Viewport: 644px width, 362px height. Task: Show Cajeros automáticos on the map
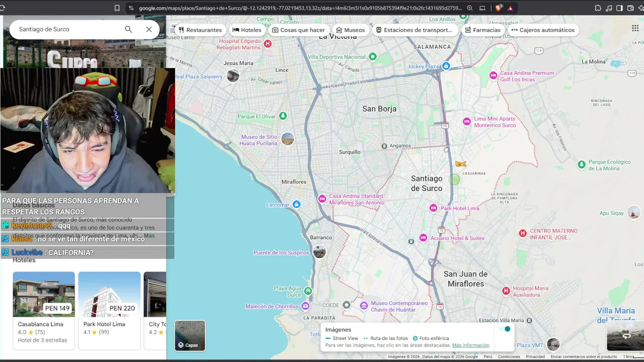point(542,30)
